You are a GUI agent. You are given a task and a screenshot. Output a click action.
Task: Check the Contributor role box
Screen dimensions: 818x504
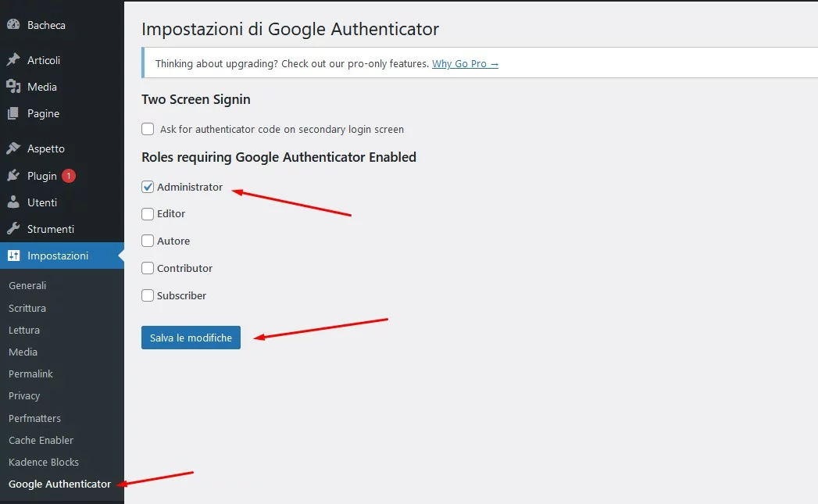pos(148,268)
